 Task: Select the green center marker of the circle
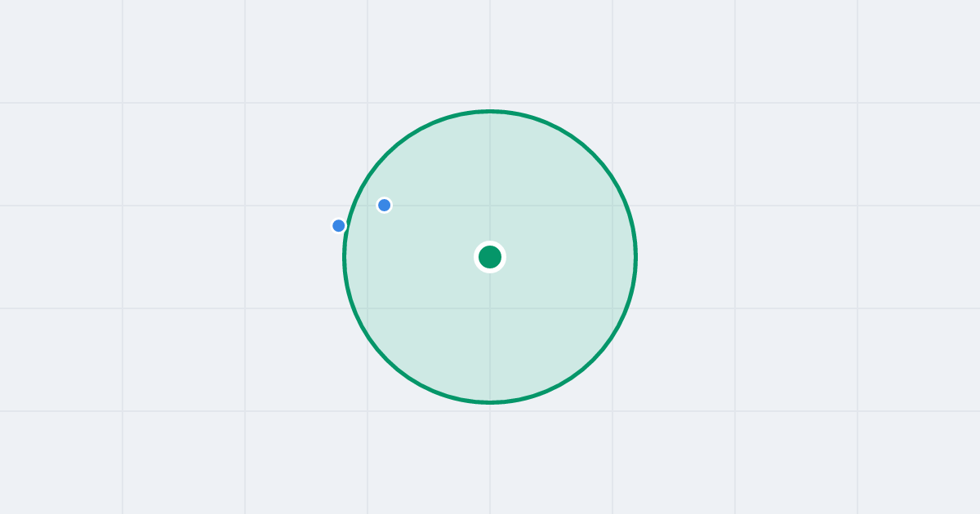tap(490, 257)
